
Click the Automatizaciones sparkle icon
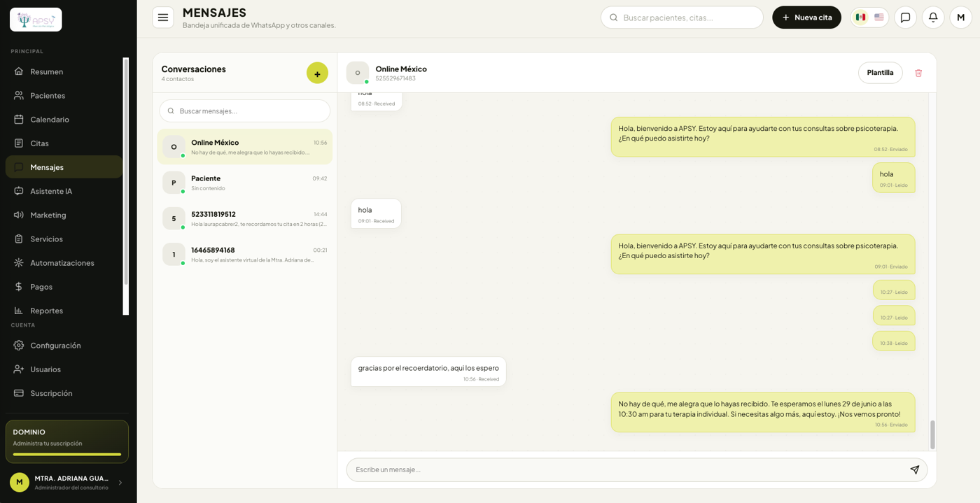click(x=19, y=262)
